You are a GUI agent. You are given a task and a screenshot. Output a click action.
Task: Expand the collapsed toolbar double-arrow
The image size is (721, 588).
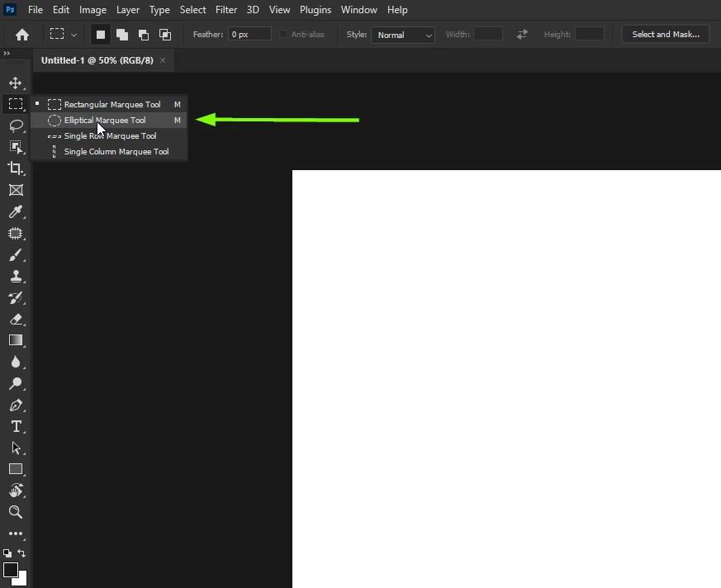[7, 54]
